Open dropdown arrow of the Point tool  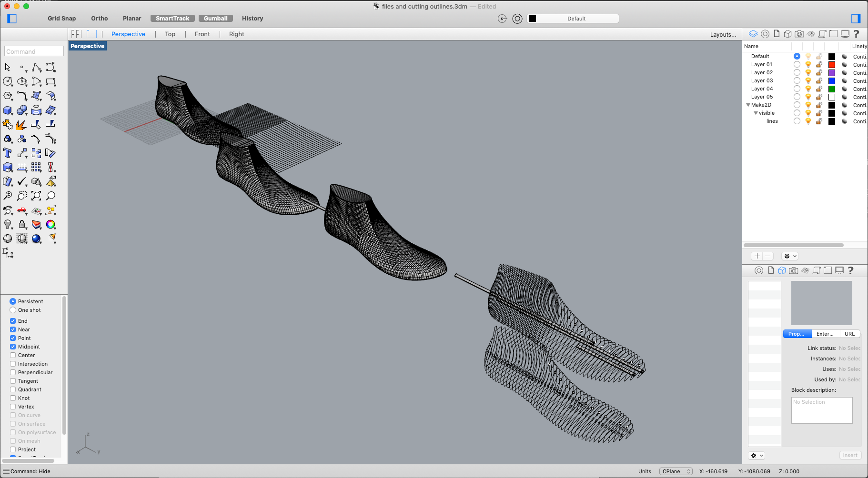pyautogui.click(x=26, y=71)
